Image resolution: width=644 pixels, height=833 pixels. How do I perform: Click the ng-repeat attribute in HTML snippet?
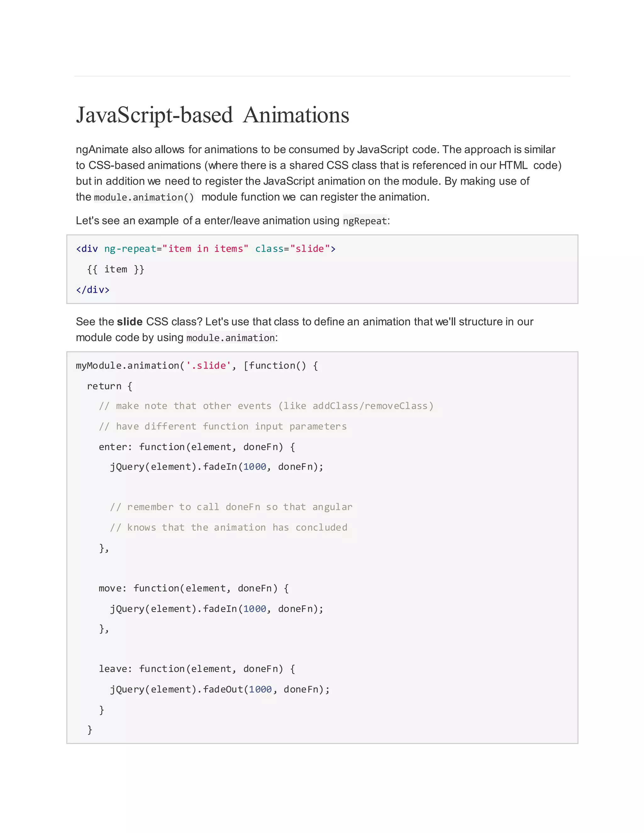(x=130, y=249)
